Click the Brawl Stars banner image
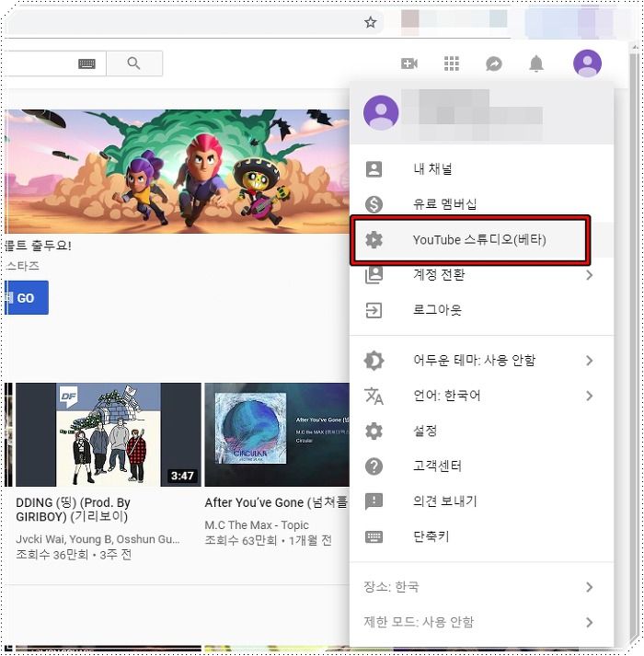 (178, 171)
